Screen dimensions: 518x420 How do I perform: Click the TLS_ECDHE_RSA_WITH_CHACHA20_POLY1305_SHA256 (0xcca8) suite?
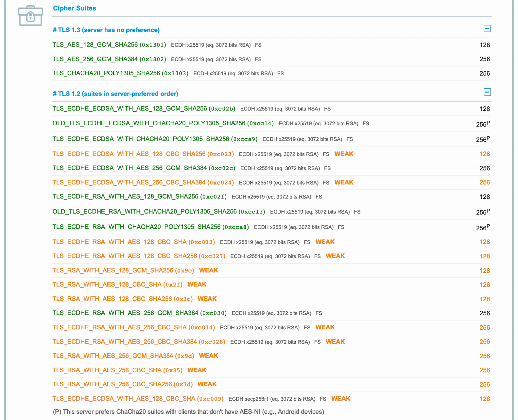pos(151,227)
